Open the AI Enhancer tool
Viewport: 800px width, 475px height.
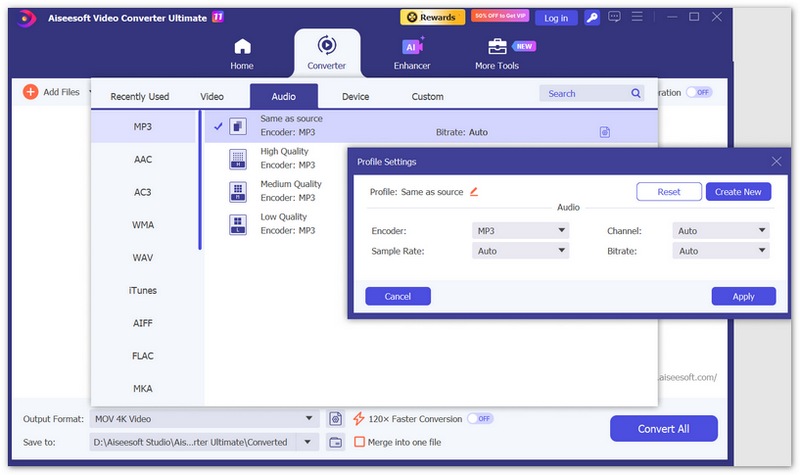coord(412,54)
